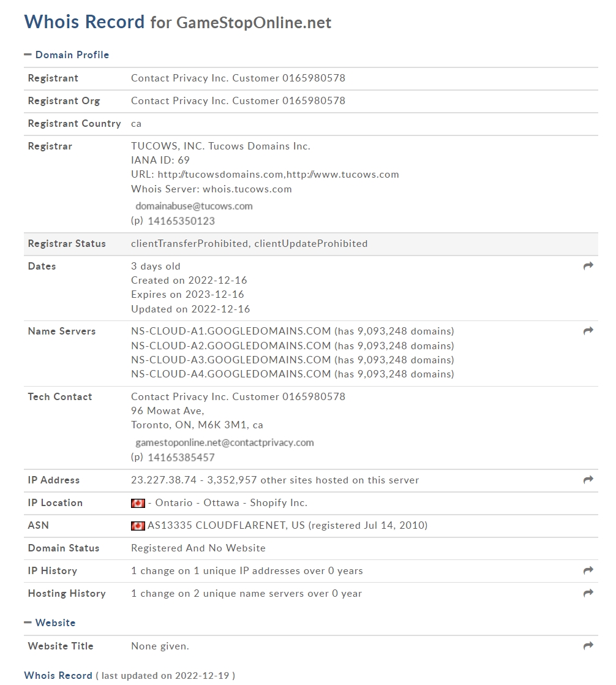Click Tech Contact customer name line
The width and height of the screenshot is (616, 685).
tap(238, 396)
